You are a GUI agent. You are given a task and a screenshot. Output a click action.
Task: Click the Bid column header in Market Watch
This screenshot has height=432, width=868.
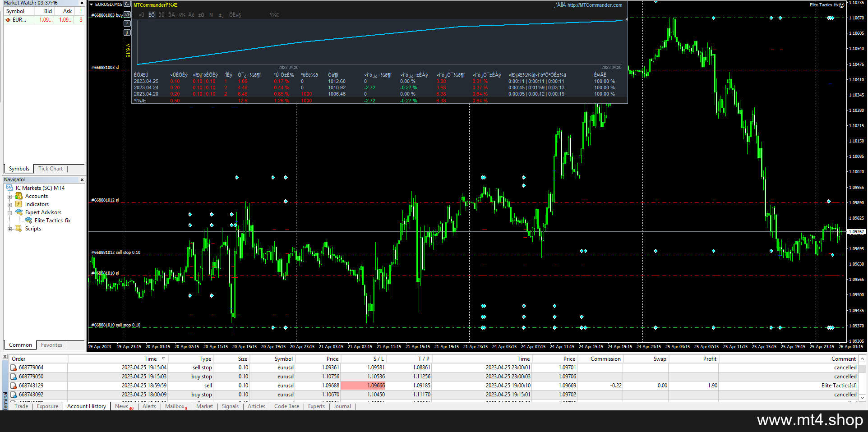pos(44,11)
